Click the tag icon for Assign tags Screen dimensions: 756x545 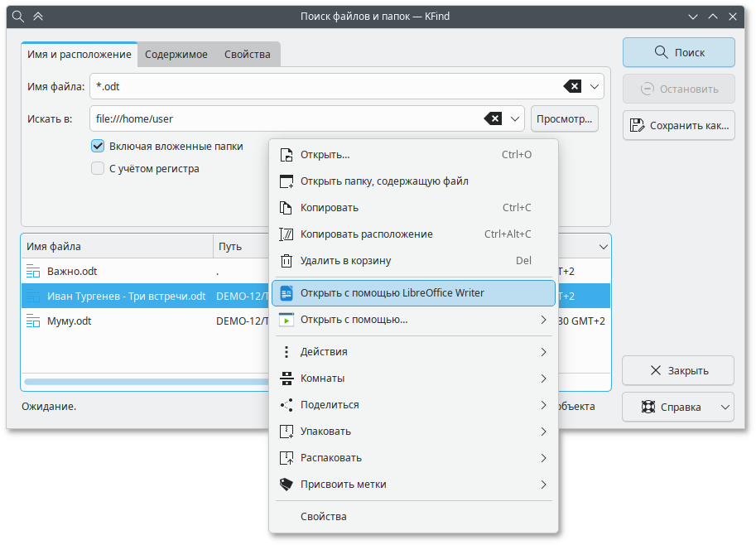pyautogui.click(x=287, y=485)
